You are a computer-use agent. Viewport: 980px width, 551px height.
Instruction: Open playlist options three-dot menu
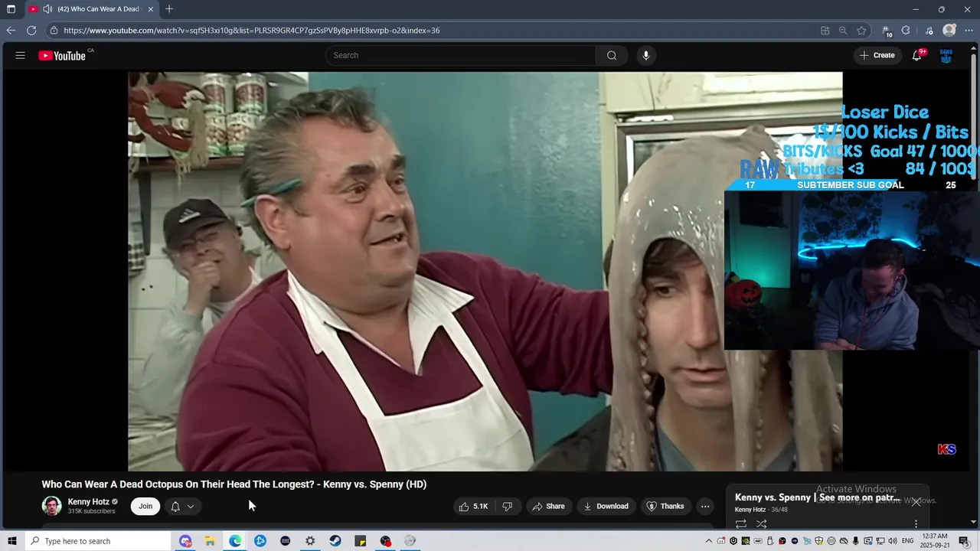(x=916, y=524)
